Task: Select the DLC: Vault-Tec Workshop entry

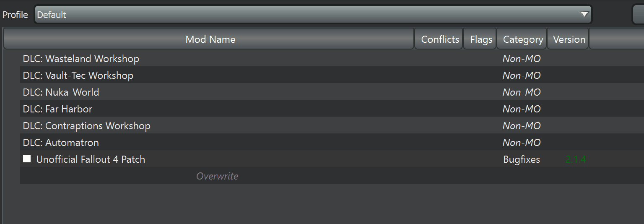Action: point(78,76)
